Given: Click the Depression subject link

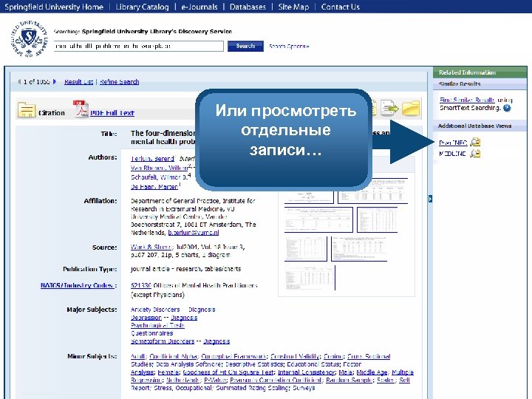Looking at the screenshot, I should pos(146,318).
